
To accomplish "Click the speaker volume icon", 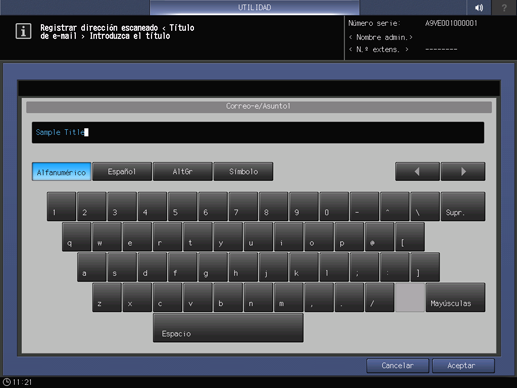I will pos(479,7).
